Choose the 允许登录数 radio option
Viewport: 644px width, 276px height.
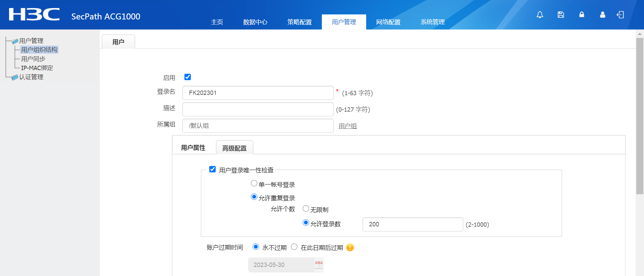(x=306, y=223)
